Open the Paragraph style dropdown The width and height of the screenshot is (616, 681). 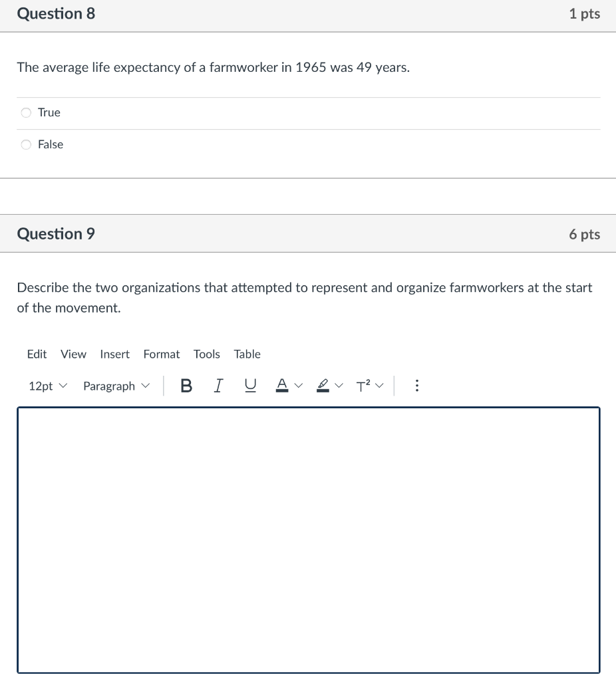tap(116, 386)
